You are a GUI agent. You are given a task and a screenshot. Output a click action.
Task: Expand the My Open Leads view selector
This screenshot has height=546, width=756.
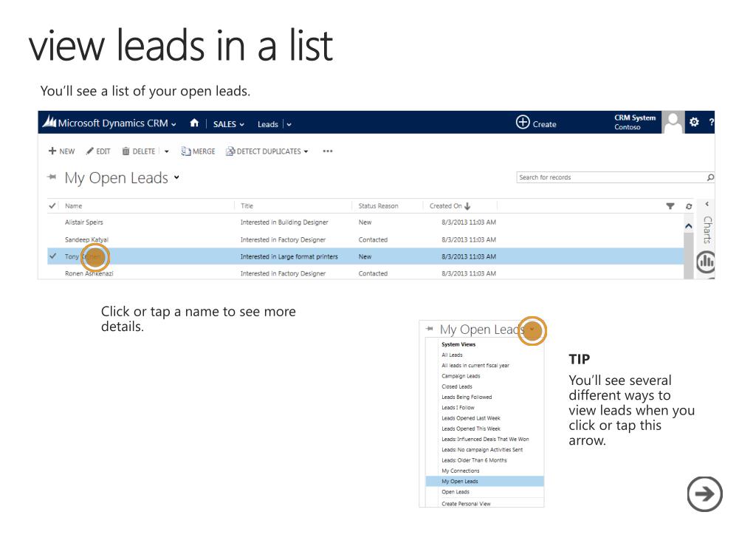pos(177,177)
